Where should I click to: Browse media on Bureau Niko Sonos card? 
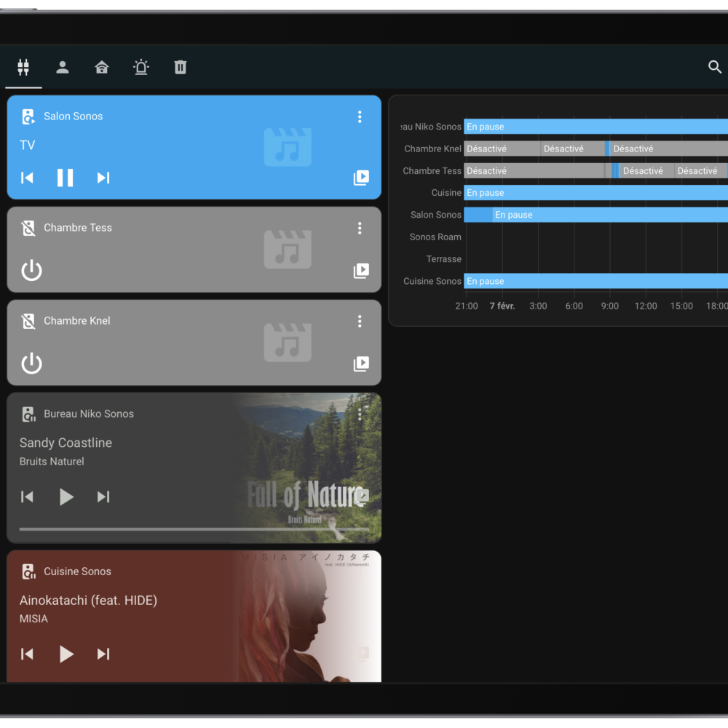(x=361, y=496)
